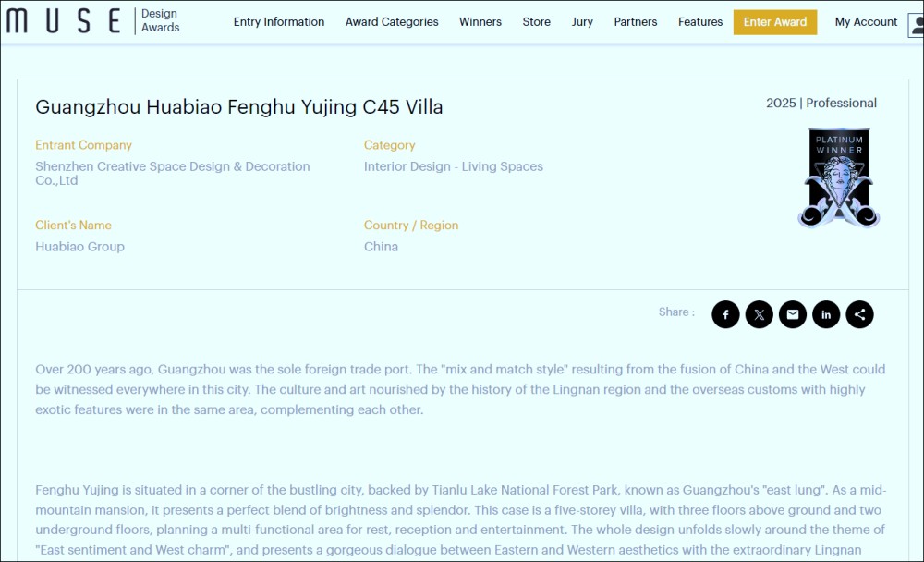Open the general share options icon

859,314
